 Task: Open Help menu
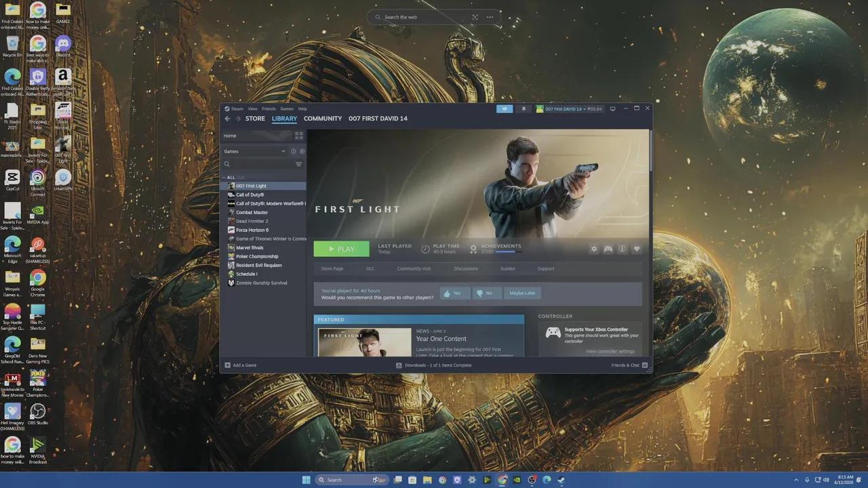(302, 108)
